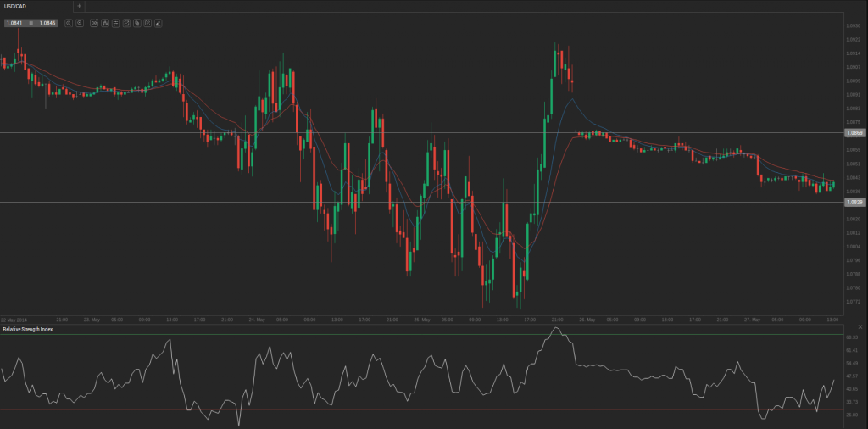
Task: Click the red RSI oversold level line
Action: 424,410
